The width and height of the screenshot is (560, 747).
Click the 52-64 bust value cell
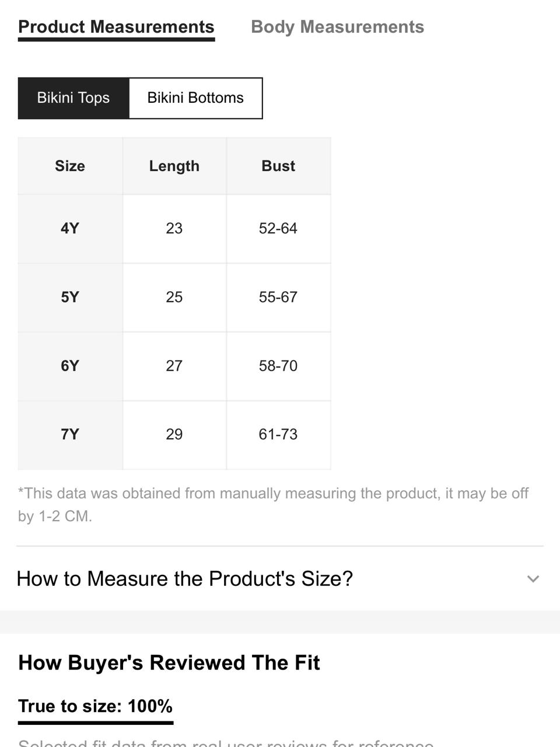click(x=278, y=228)
